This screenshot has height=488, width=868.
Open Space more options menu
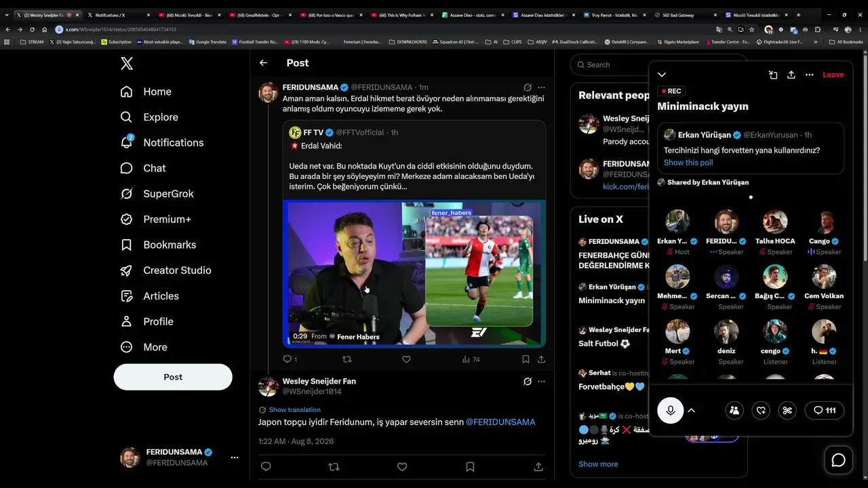[809, 75]
